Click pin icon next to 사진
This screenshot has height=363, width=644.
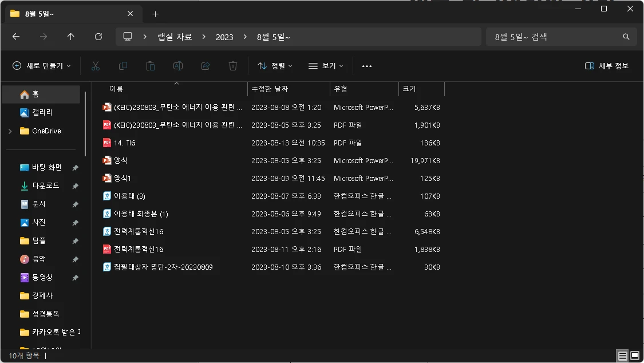point(75,223)
